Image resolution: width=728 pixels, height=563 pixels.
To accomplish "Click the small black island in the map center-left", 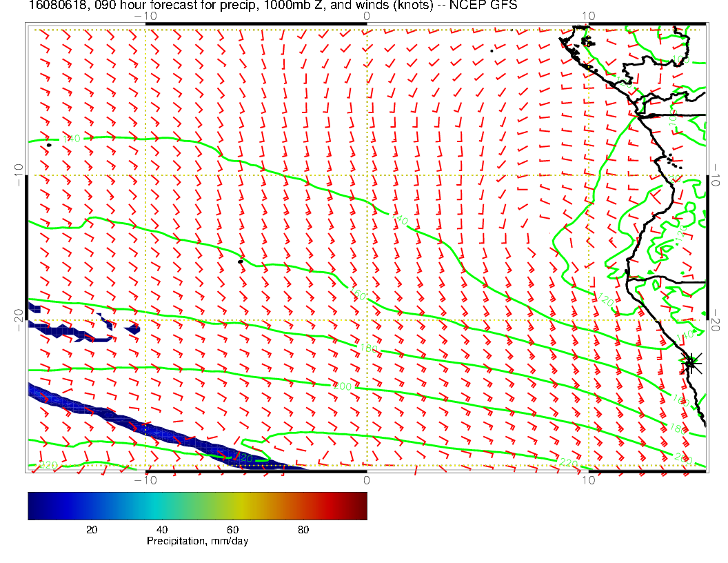I will click(x=241, y=261).
